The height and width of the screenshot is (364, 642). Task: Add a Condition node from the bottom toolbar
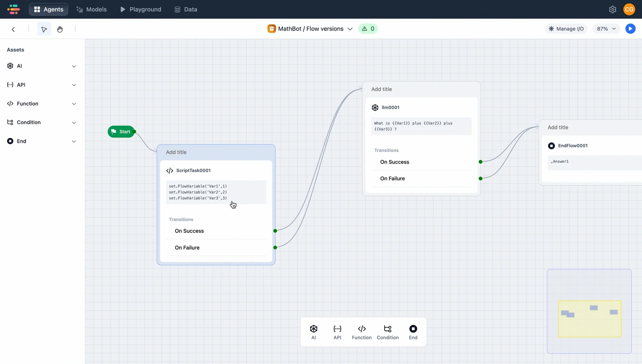coord(387,332)
